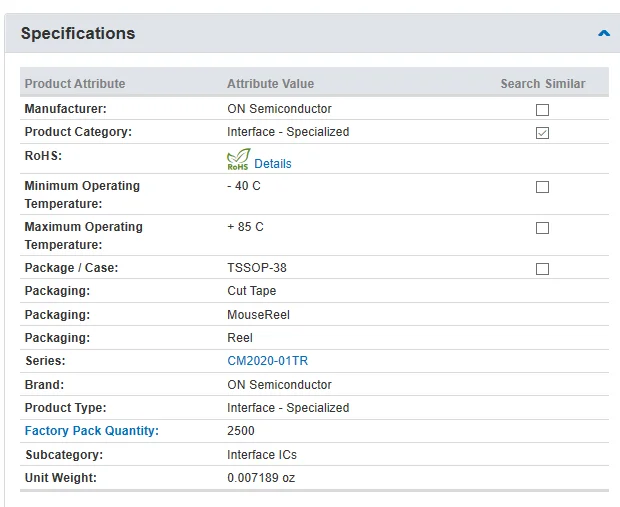Click the Maximum Operating Temperature: label
Viewport: 620px width, 507px height.
(x=84, y=236)
